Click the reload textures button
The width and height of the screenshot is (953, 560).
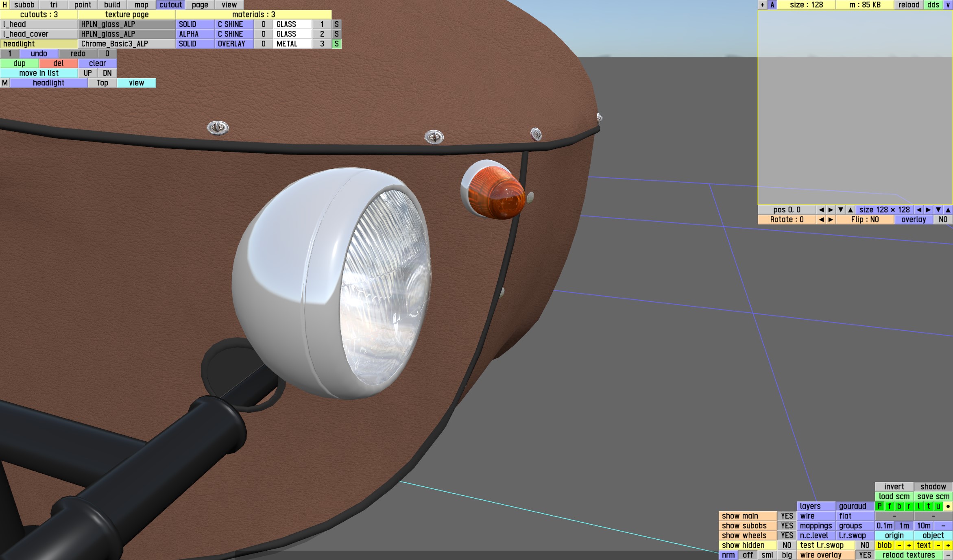tap(909, 555)
